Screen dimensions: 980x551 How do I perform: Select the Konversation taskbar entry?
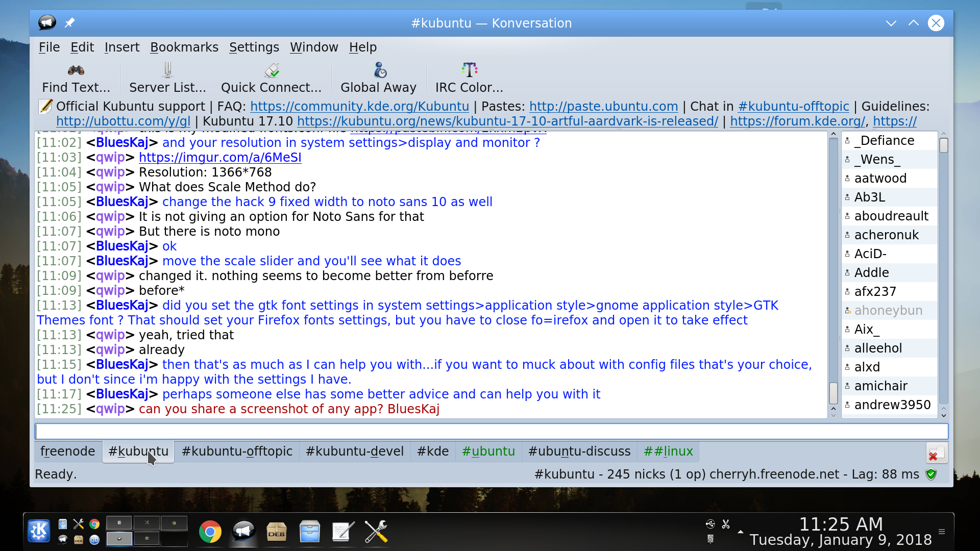pyautogui.click(x=243, y=532)
